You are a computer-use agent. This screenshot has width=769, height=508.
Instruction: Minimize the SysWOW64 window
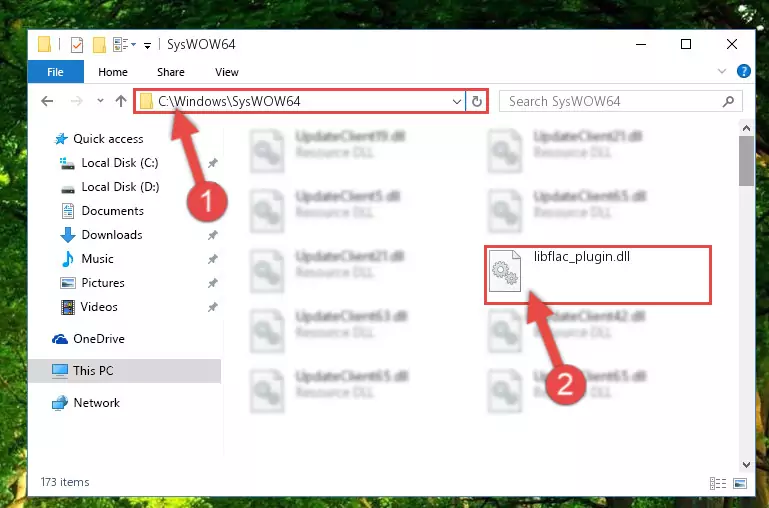click(641, 44)
